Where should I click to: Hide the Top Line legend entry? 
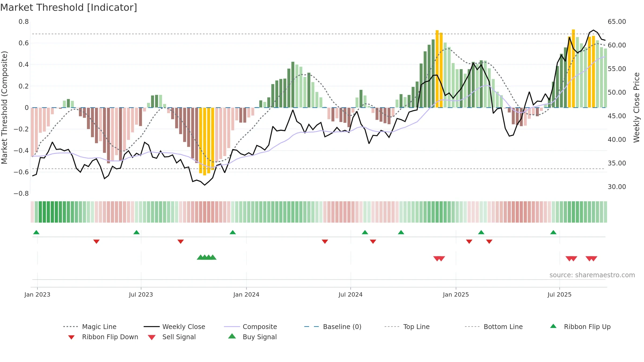pyautogui.click(x=407, y=327)
